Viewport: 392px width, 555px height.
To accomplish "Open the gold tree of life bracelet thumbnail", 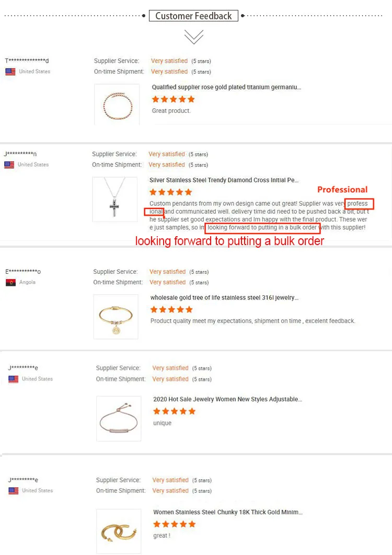I will 116,316.
